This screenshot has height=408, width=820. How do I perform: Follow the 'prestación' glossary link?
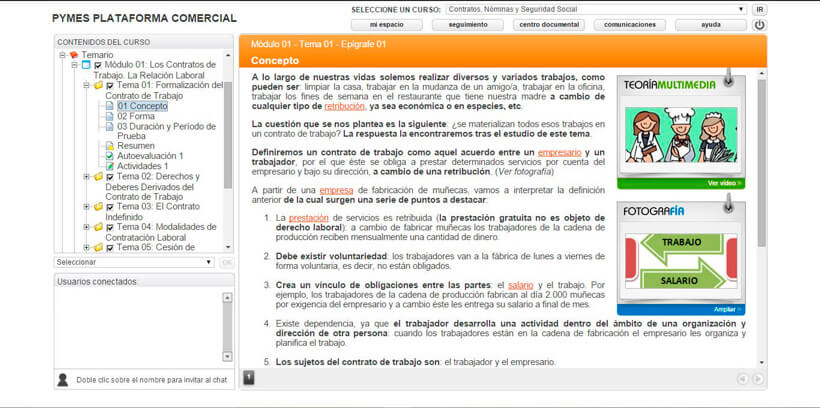(x=309, y=218)
